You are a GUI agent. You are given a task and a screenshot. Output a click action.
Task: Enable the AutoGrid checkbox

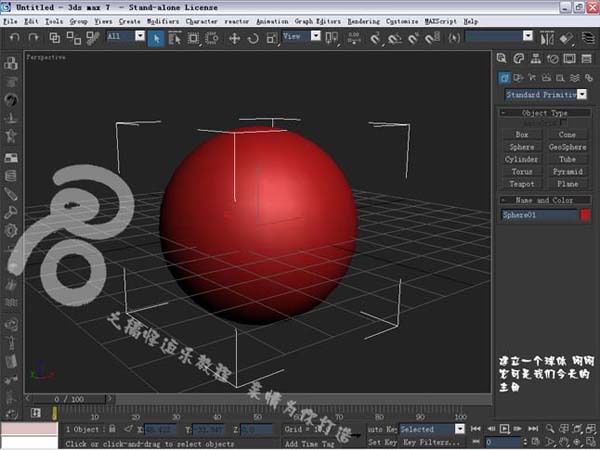(x=563, y=123)
